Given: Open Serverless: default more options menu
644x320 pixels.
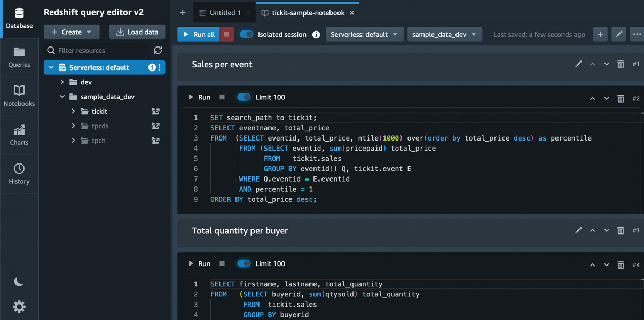Looking at the screenshot, I should (160, 67).
